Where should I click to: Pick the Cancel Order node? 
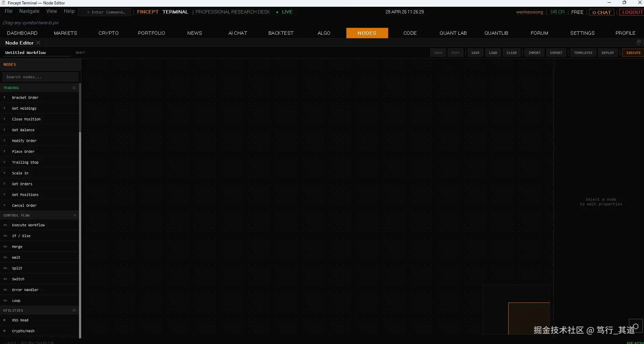click(40, 205)
